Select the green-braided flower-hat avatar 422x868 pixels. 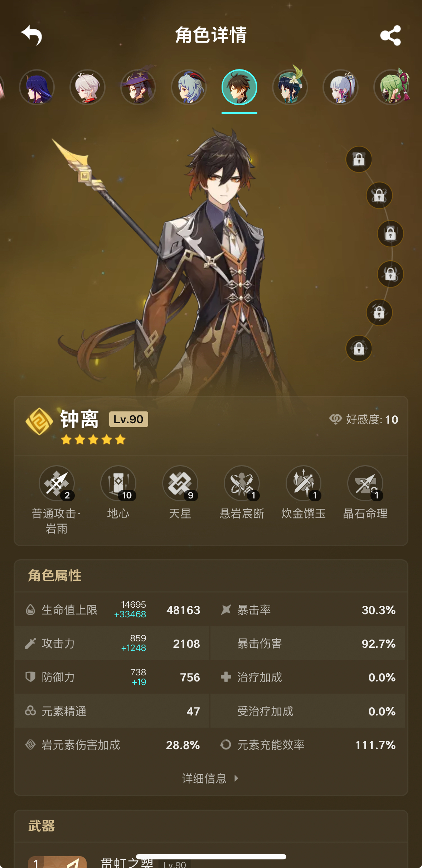coord(290,87)
